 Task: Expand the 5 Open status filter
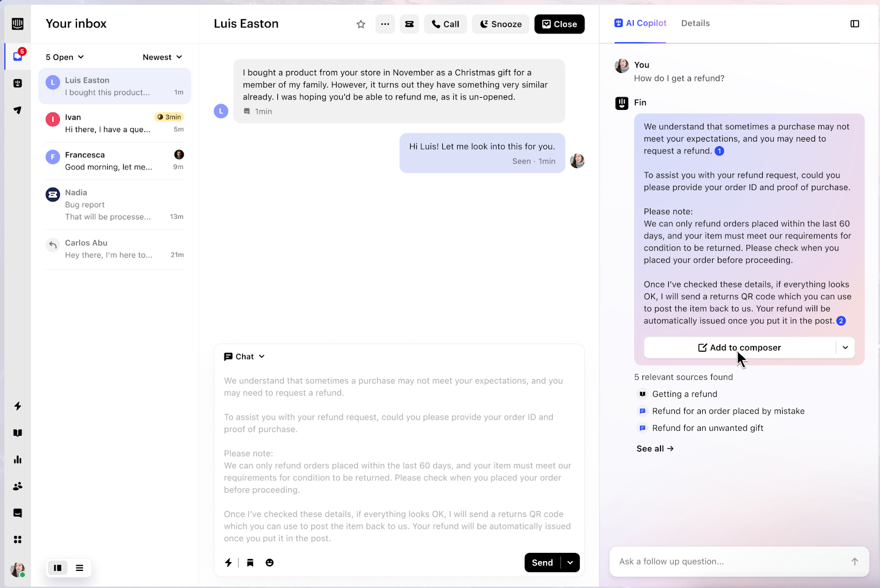(x=65, y=57)
